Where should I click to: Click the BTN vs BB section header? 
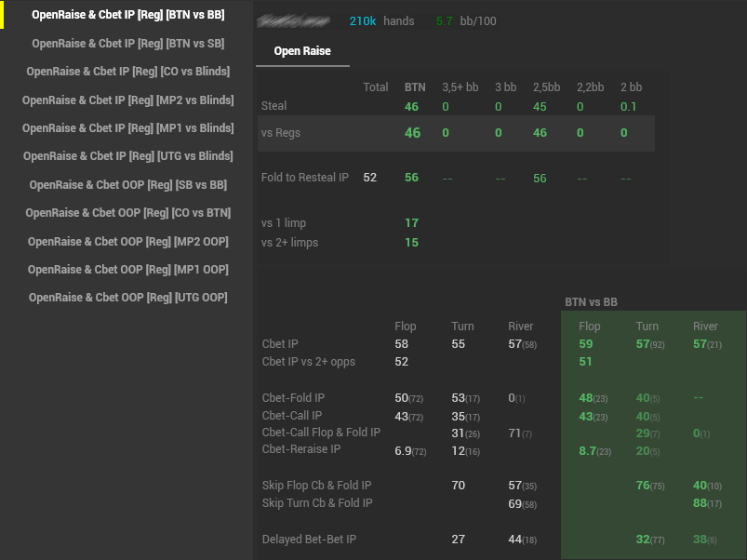pos(591,302)
